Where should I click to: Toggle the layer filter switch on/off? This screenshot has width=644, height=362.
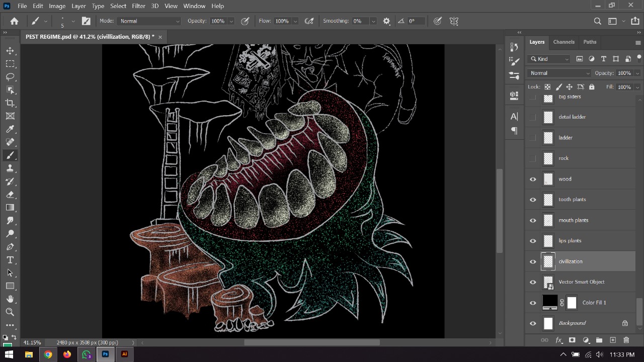[638, 59]
